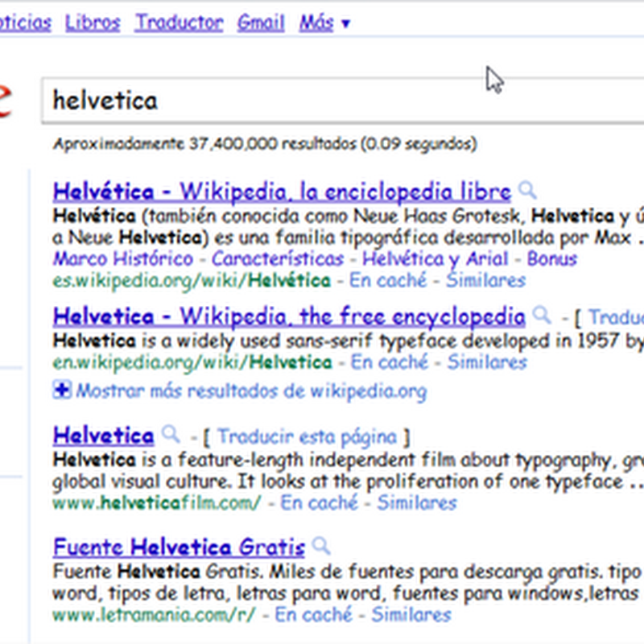The width and height of the screenshot is (644, 644).
Task: Click magnifier icon next to Fuente Helvetica Gratis
Action: click(x=321, y=547)
